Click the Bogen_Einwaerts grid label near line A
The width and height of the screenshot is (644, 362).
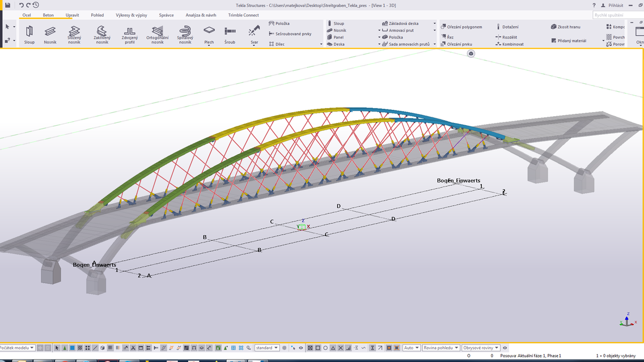(x=95, y=265)
